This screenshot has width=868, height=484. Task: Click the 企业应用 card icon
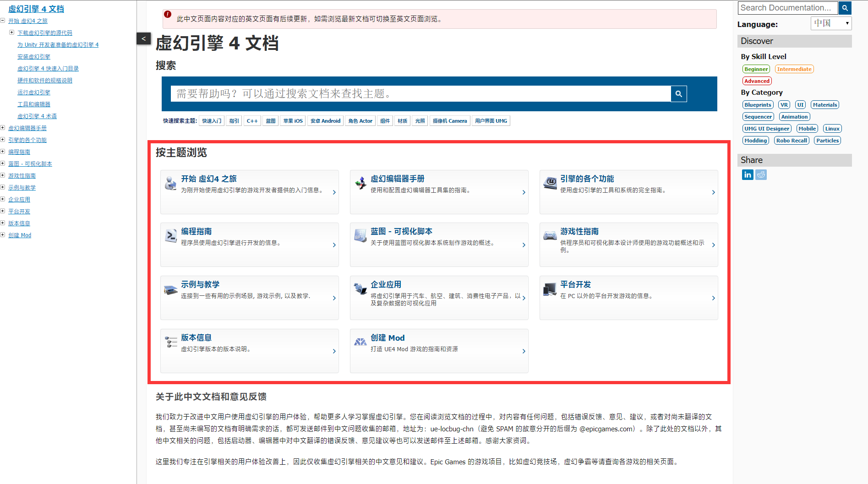(360, 288)
